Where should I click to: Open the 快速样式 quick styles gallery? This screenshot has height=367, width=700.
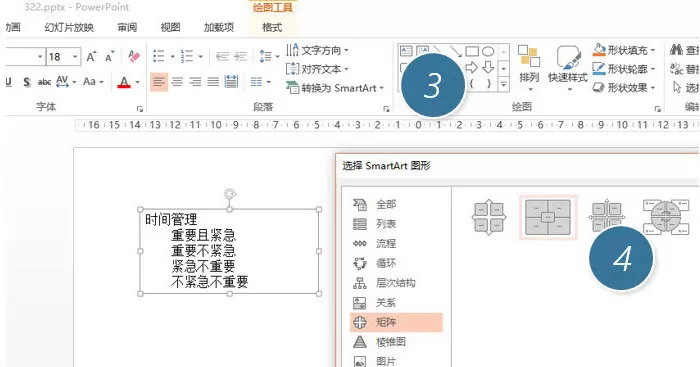pyautogui.click(x=568, y=68)
